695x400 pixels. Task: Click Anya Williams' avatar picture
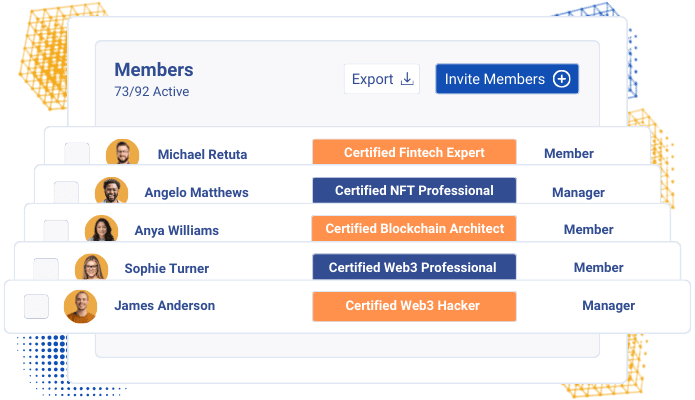(x=102, y=228)
